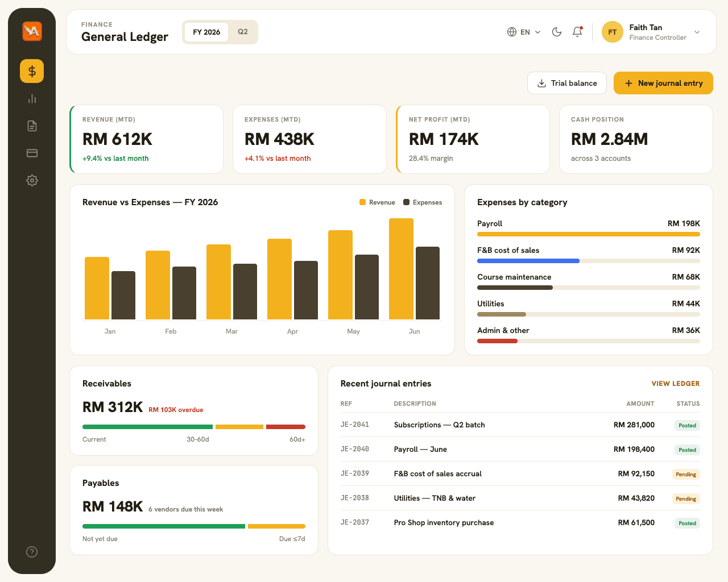The image size is (728, 582).
Task: Click the Course maintenance RM 68K value
Action: [x=686, y=277]
